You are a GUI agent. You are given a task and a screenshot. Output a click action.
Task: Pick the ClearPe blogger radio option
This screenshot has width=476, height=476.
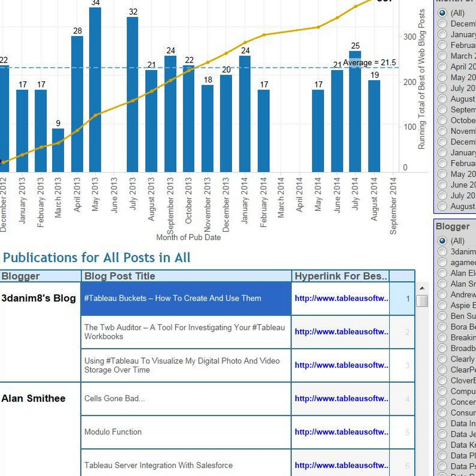(442, 370)
